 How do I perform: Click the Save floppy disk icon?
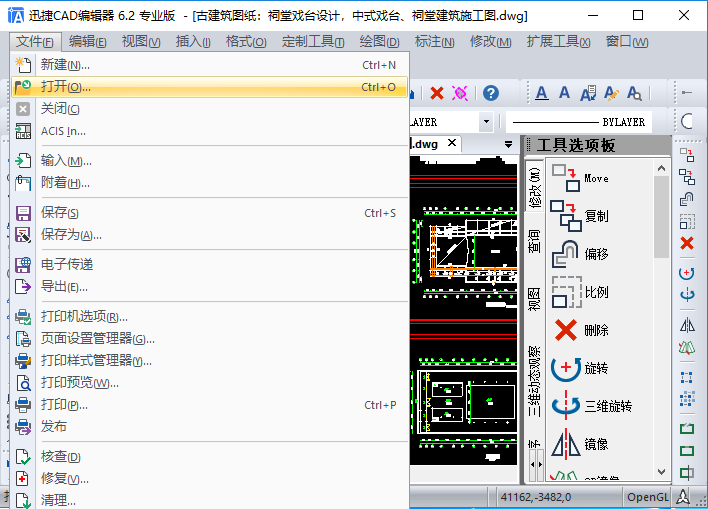coord(23,213)
